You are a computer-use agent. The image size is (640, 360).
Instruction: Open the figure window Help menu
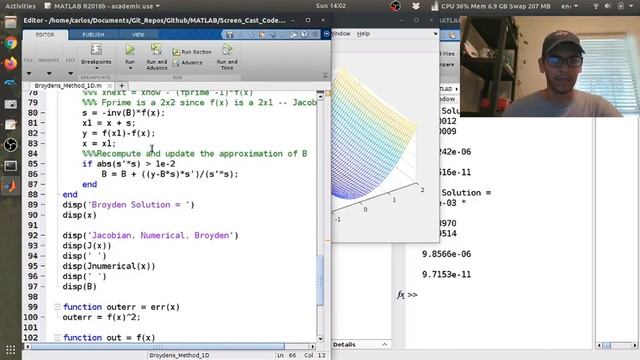[363, 33]
